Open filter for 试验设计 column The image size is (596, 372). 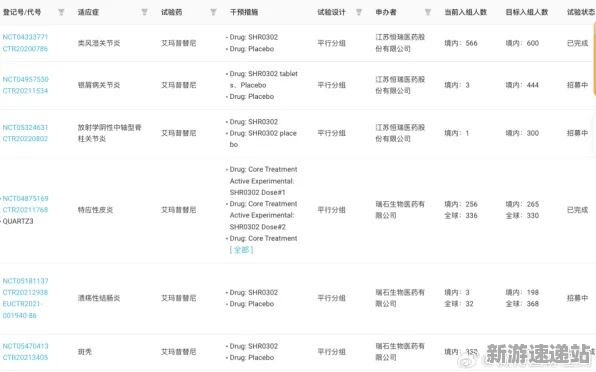359,13
